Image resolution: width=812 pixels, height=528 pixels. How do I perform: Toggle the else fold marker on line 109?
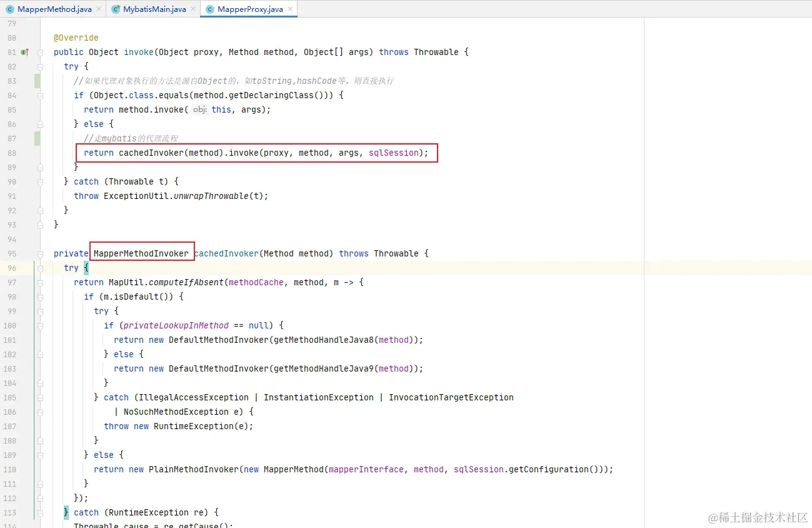[40, 455]
